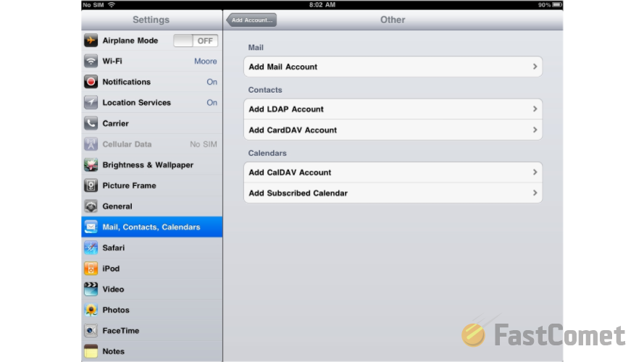The height and width of the screenshot is (362, 644).
Task: Go back using Add Account button
Action: pyautogui.click(x=251, y=20)
